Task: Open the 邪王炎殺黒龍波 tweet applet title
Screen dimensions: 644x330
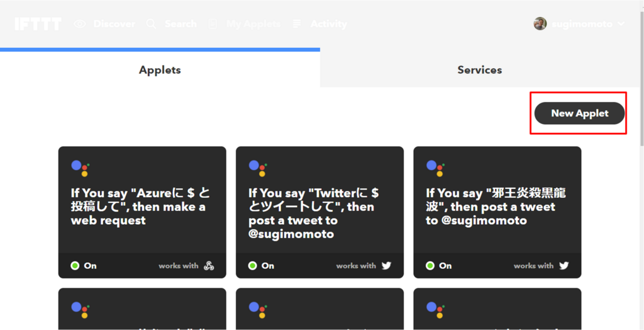Action: 496,207
